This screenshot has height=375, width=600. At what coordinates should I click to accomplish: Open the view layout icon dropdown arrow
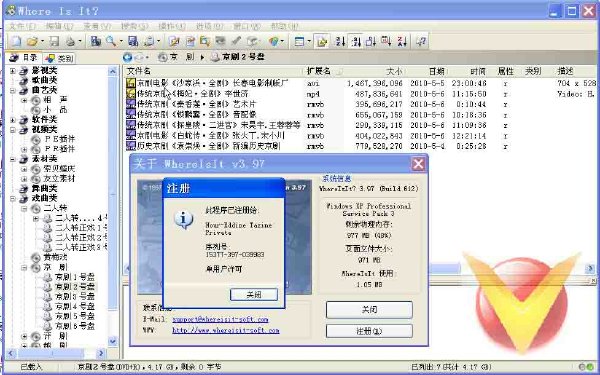click(308, 41)
